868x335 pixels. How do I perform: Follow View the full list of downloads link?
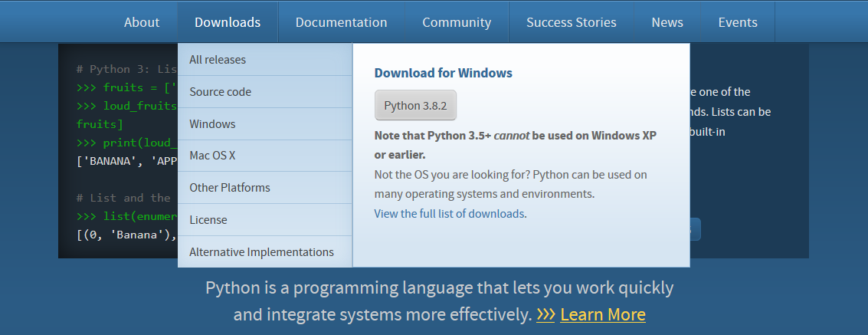[450, 214]
